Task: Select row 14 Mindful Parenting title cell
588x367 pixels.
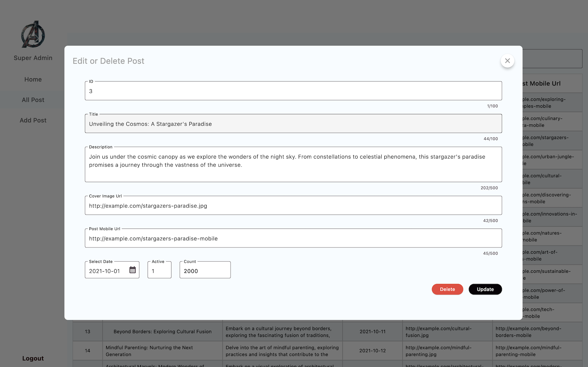Action: pyautogui.click(x=162, y=351)
